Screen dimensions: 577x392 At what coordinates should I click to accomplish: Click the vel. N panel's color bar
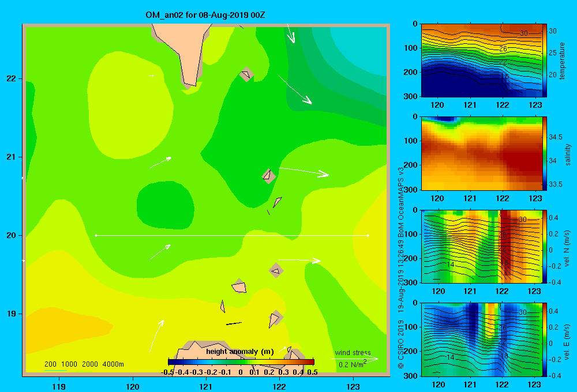click(x=545, y=246)
